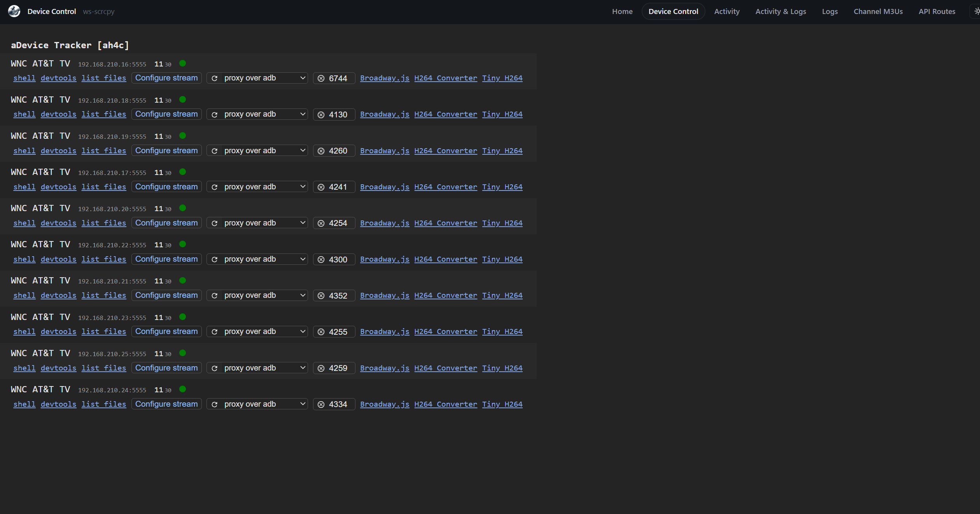Click refresh icon for device 192.168.210.17
This screenshot has width=980, height=514.
(x=214, y=187)
